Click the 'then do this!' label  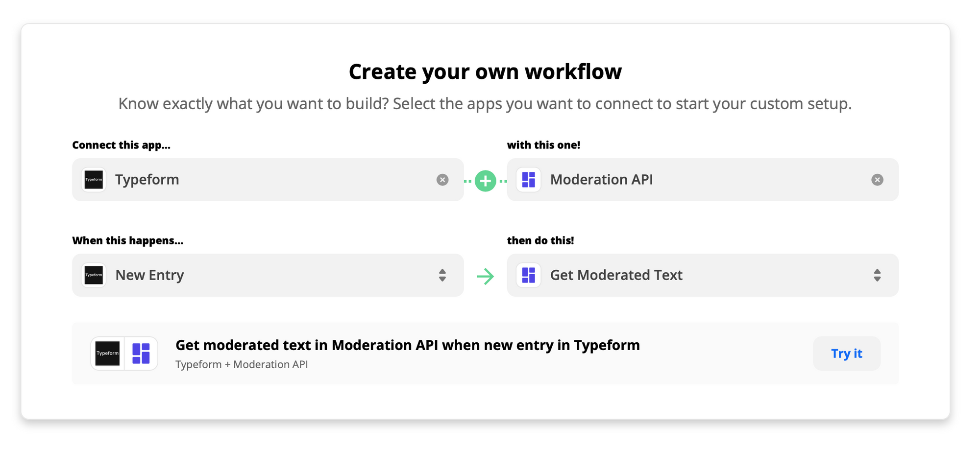coord(540,240)
